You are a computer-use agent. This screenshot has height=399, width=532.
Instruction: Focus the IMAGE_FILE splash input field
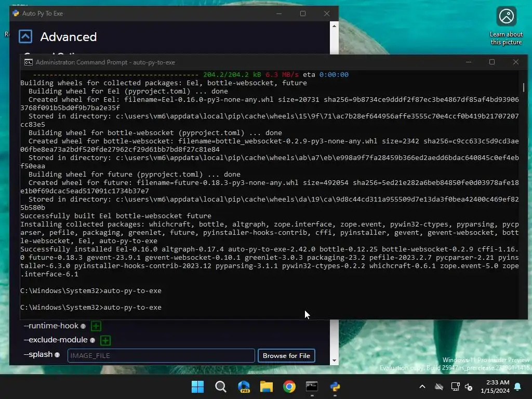pos(161,355)
